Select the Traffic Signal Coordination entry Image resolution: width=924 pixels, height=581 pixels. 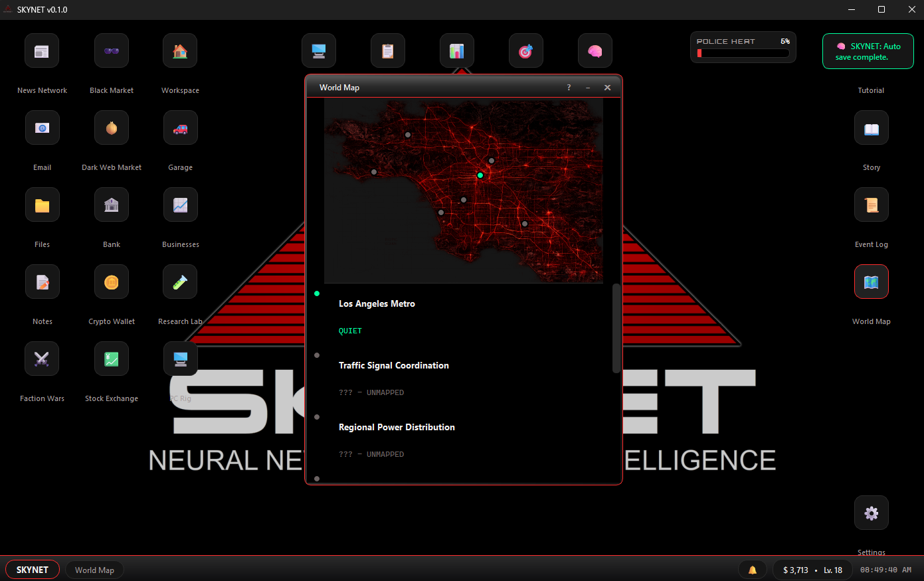coord(394,365)
